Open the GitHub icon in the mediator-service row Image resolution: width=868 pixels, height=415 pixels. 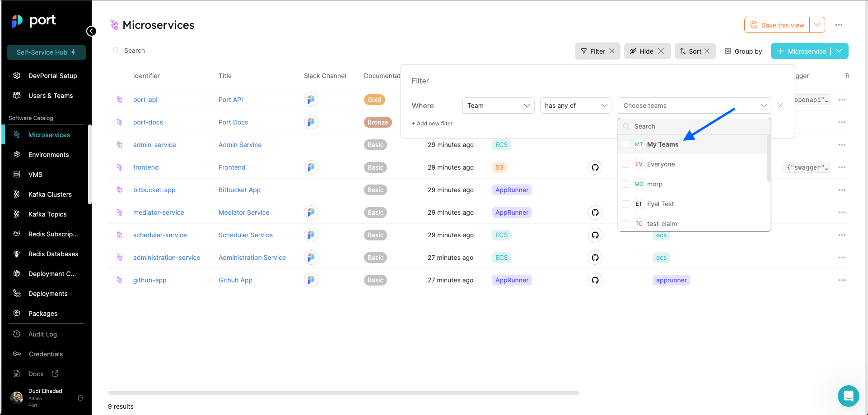[x=595, y=212]
